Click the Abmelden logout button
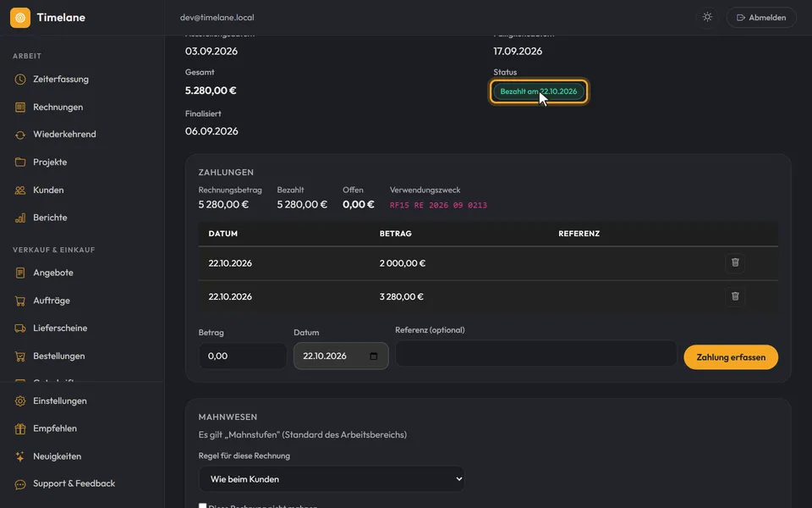812x508 pixels. click(x=761, y=18)
